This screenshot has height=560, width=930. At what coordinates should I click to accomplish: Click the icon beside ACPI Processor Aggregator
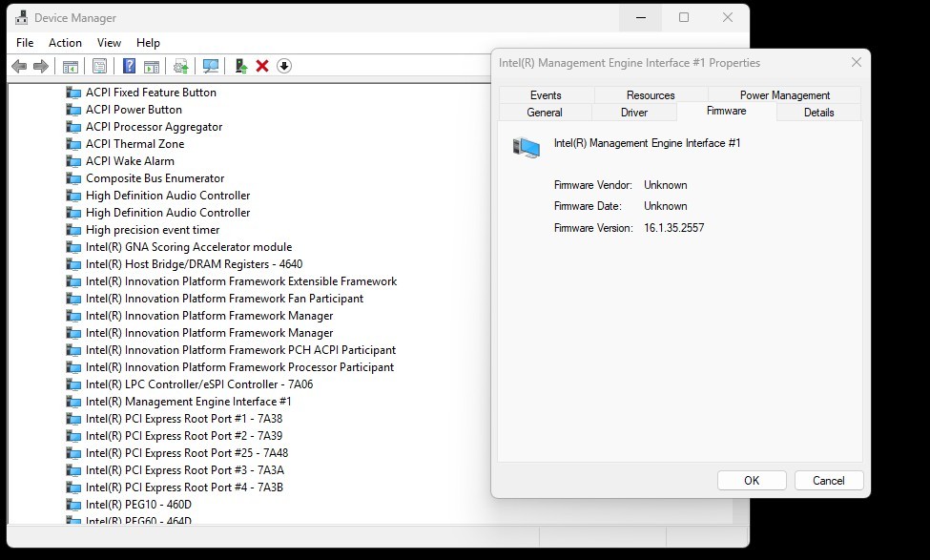(x=73, y=127)
